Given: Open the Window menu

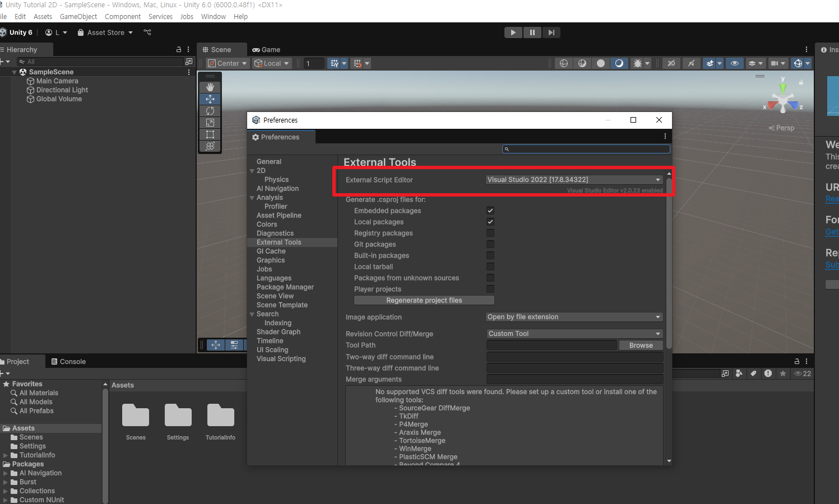Looking at the screenshot, I should [214, 17].
